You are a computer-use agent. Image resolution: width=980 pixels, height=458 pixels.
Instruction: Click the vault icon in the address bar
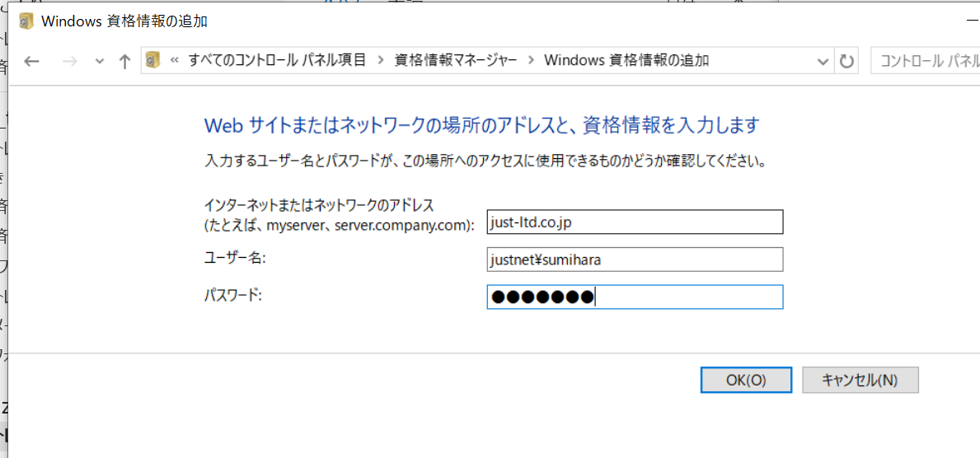[152, 61]
